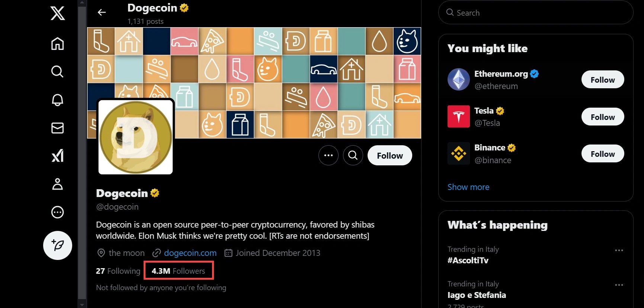Click the X logo in the sidebar
This screenshot has width=644, height=308.
57,13
